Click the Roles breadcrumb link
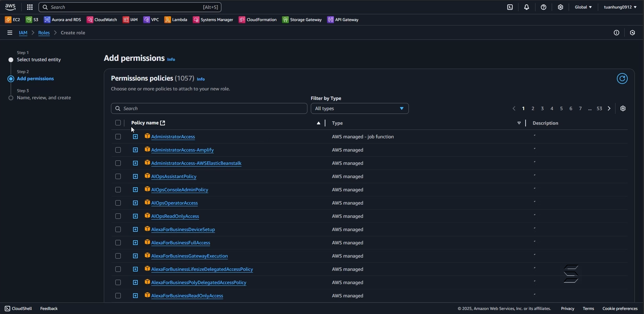 (x=44, y=33)
